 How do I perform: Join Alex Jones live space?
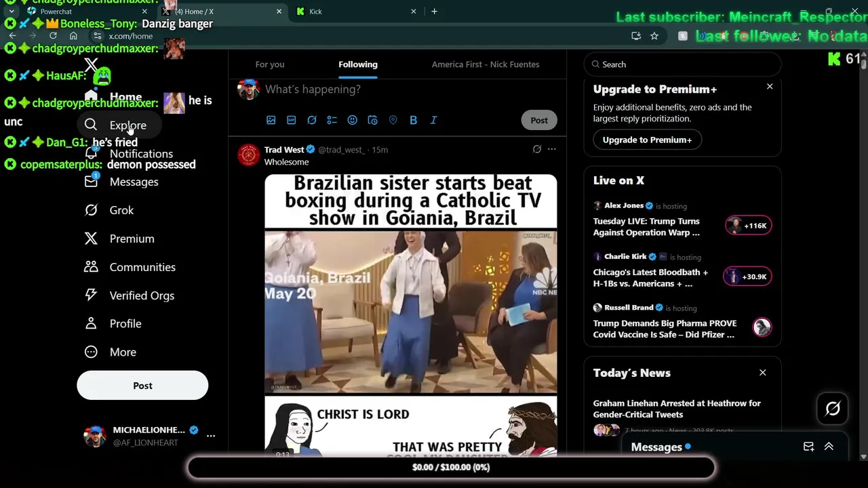point(682,220)
